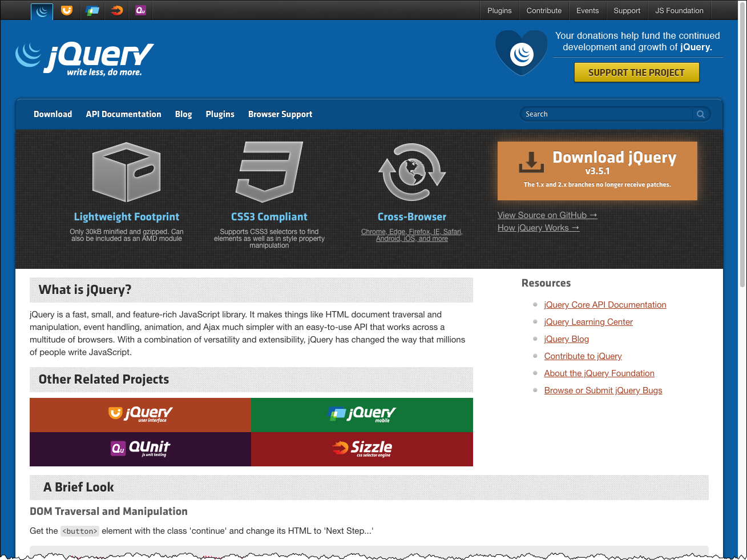This screenshot has width=747, height=560.
Task: Open the jQuery Learning Center link
Action: click(588, 322)
